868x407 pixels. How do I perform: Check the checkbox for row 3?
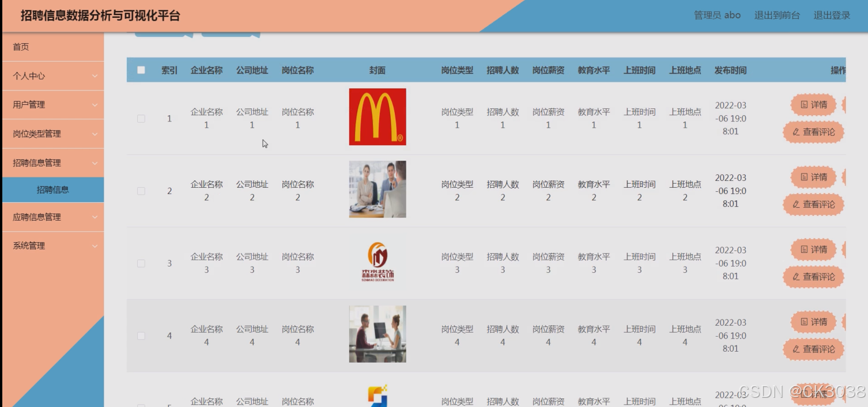(141, 263)
